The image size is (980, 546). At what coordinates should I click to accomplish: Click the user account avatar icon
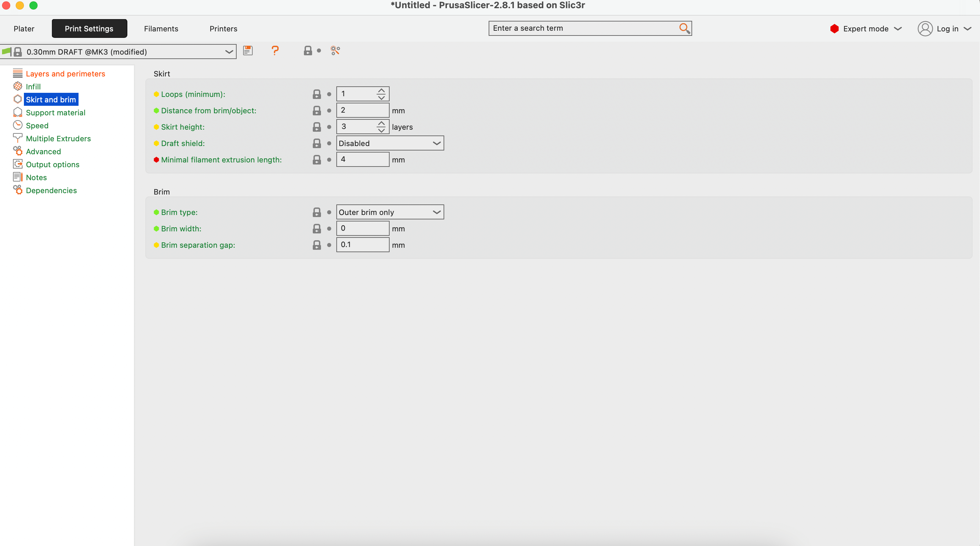(x=925, y=29)
